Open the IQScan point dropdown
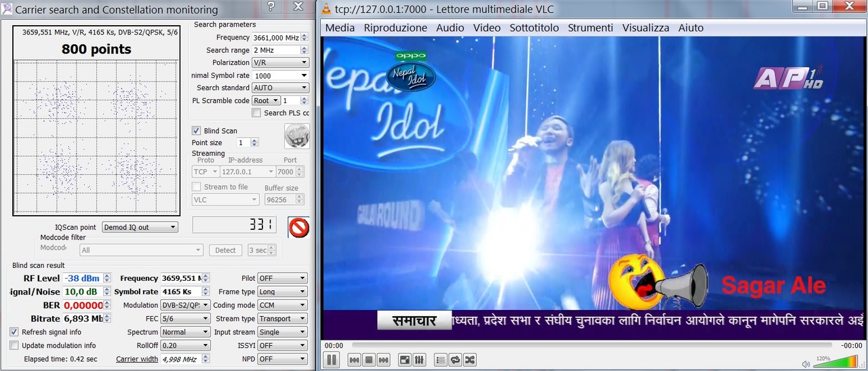This screenshot has width=868, height=371. coord(140,227)
